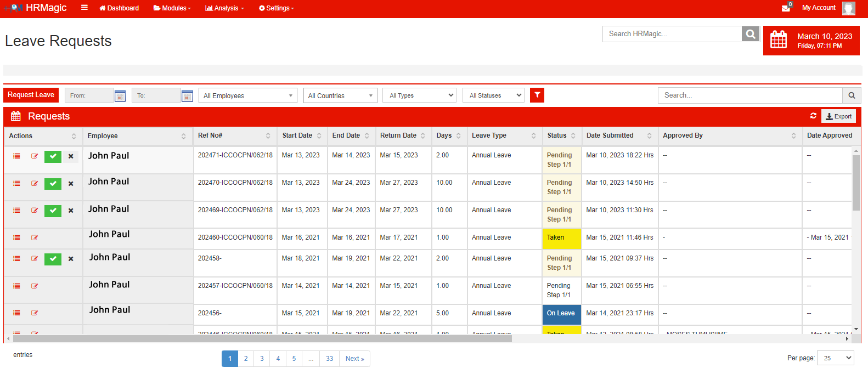Click the Request Leave button
The image size is (868, 385).
31,95
